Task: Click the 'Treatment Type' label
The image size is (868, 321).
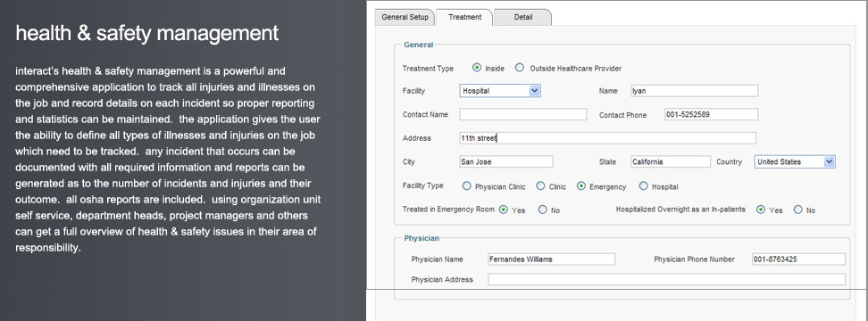Action: 428,69
